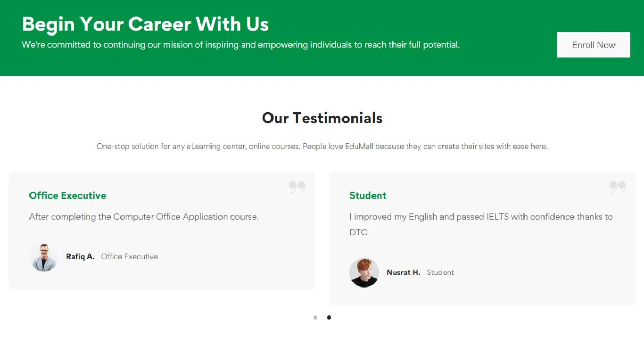
Task: Click the quote icon on Office Executive card
Action: click(x=297, y=187)
